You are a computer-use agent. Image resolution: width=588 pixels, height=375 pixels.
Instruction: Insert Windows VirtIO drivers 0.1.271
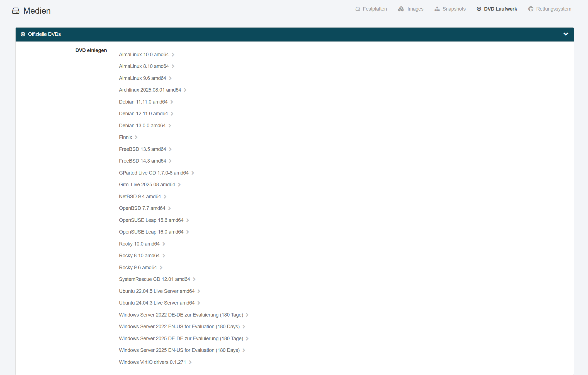click(x=155, y=362)
